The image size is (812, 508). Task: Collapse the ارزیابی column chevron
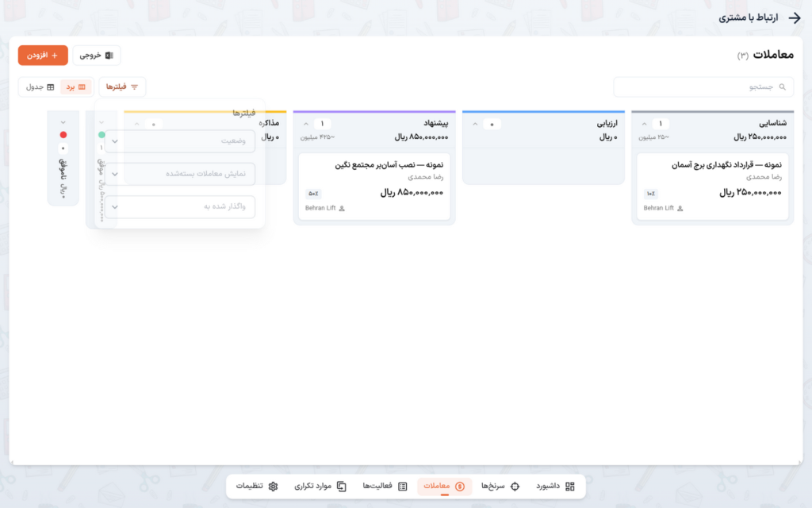coord(475,124)
